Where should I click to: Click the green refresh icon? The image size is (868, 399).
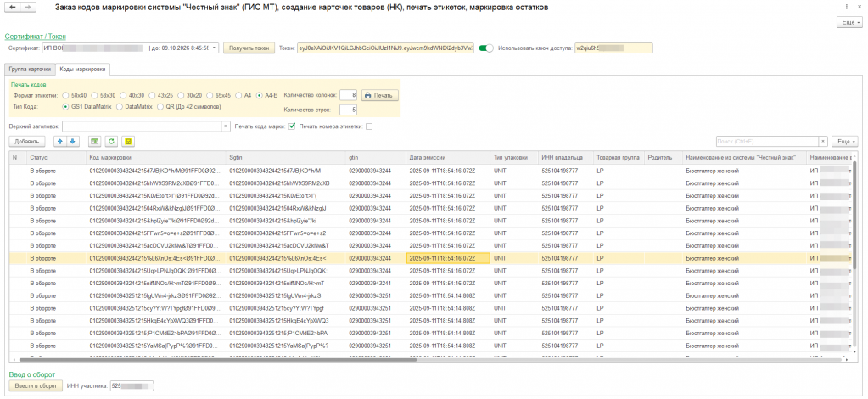click(x=110, y=141)
